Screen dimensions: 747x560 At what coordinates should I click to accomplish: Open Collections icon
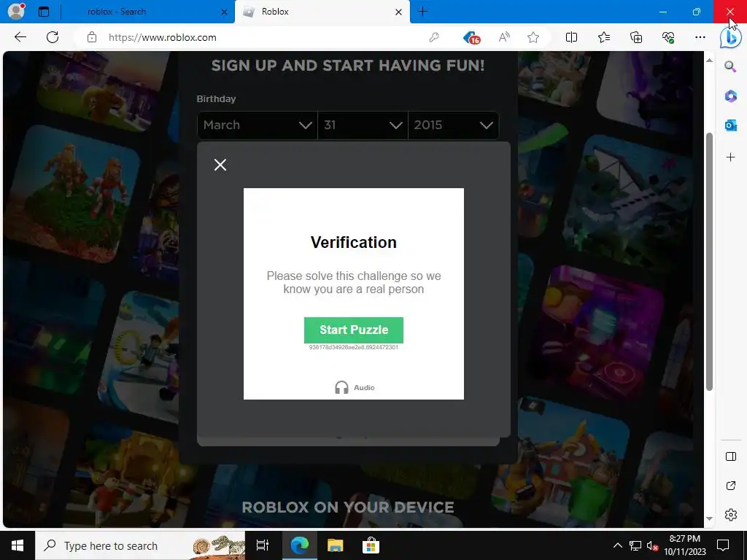click(636, 37)
